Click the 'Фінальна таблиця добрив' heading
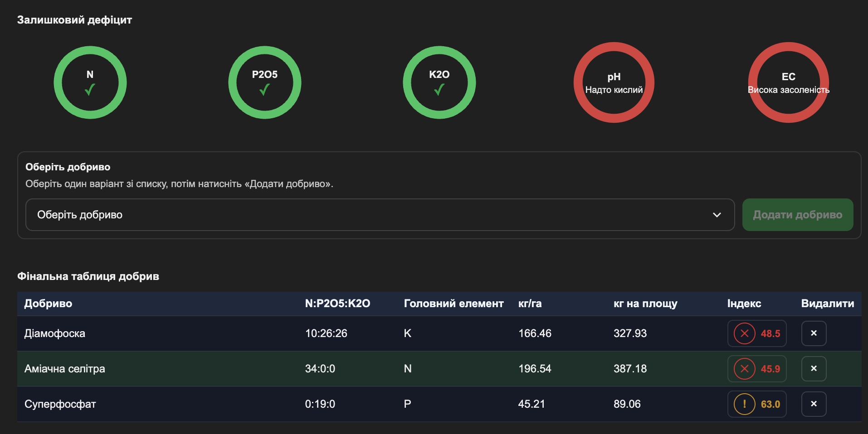The height and width of the screenshot is (434, 868). [88, 276]
